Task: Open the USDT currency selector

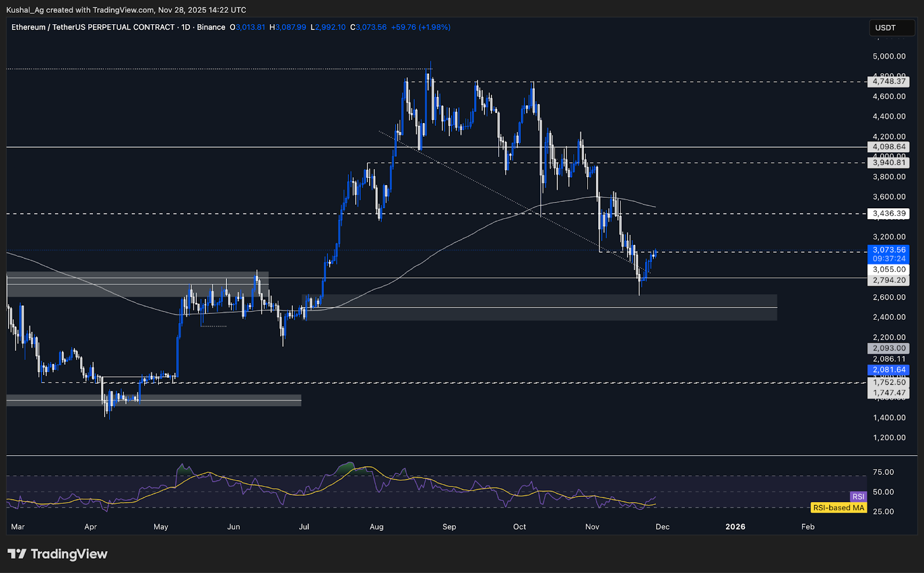Action: point(891,28)
